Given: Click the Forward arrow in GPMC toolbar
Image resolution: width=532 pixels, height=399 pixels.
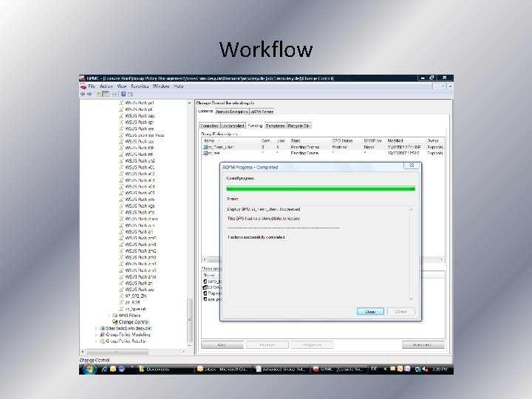Looking at the screenshot, I should pos(89,95).
